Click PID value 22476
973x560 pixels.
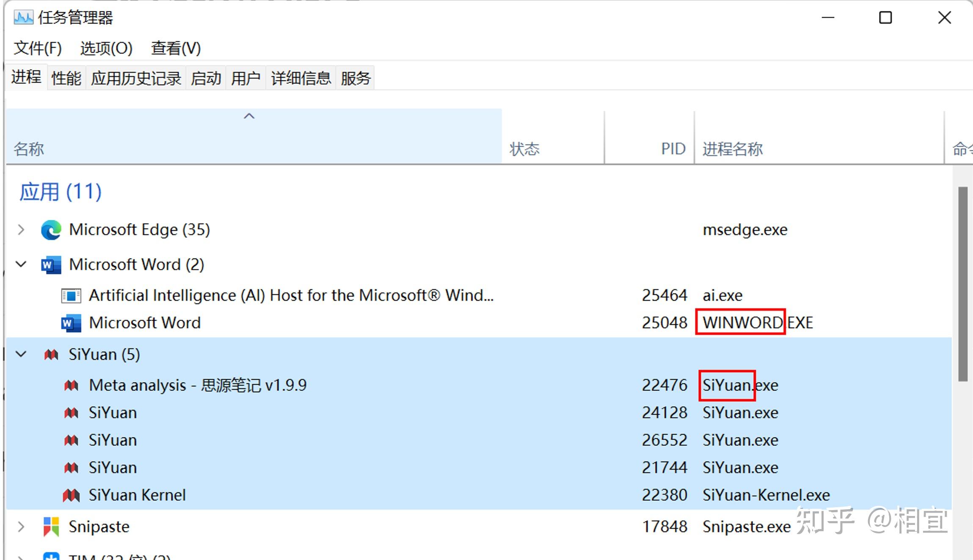coord(664,385)
